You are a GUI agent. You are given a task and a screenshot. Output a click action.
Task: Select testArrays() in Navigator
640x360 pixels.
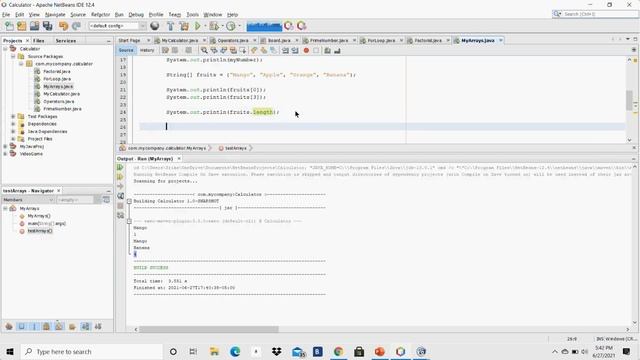[40, 231]
